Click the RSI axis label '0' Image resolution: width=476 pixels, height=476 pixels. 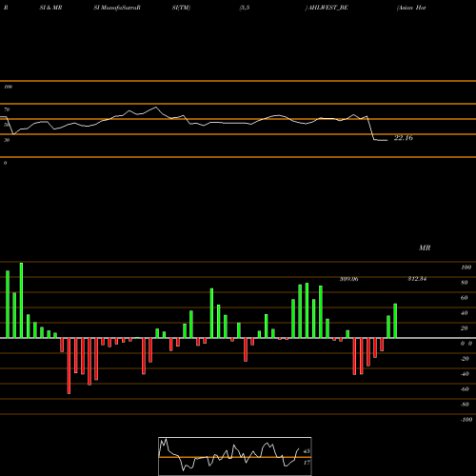pyautogui.click(x=5, y=163)
